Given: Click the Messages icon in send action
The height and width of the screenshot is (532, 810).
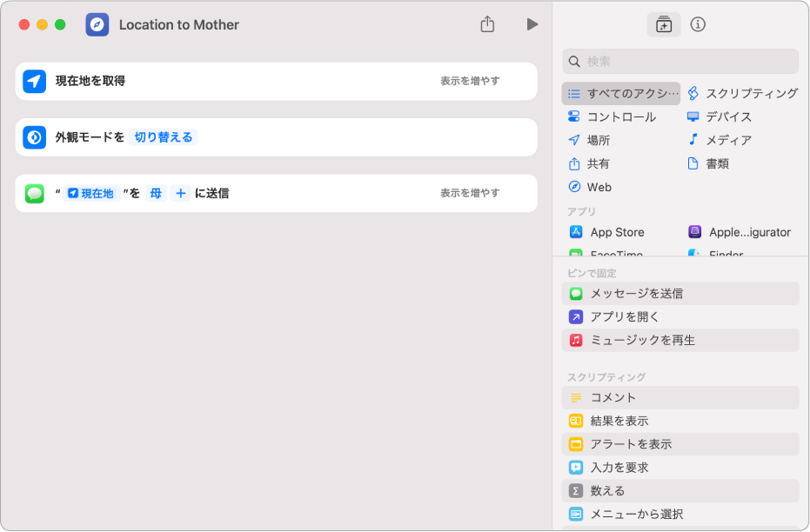Looking at the screenshot, I should click(34, 194).
